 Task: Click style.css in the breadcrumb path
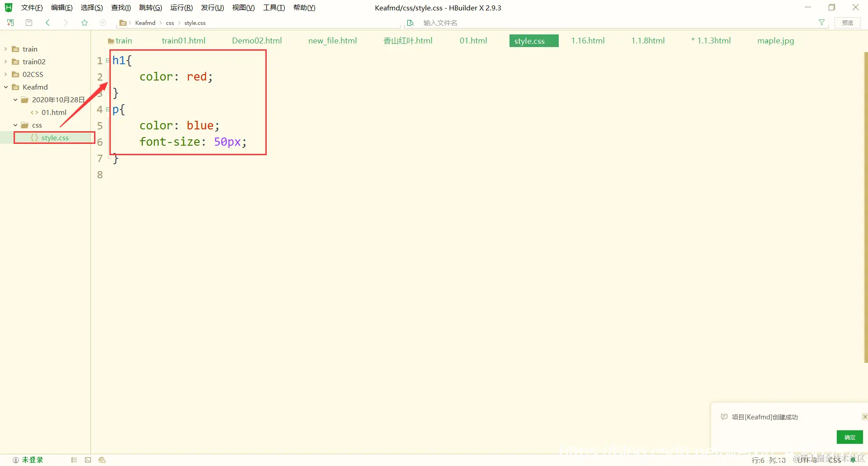195,23
